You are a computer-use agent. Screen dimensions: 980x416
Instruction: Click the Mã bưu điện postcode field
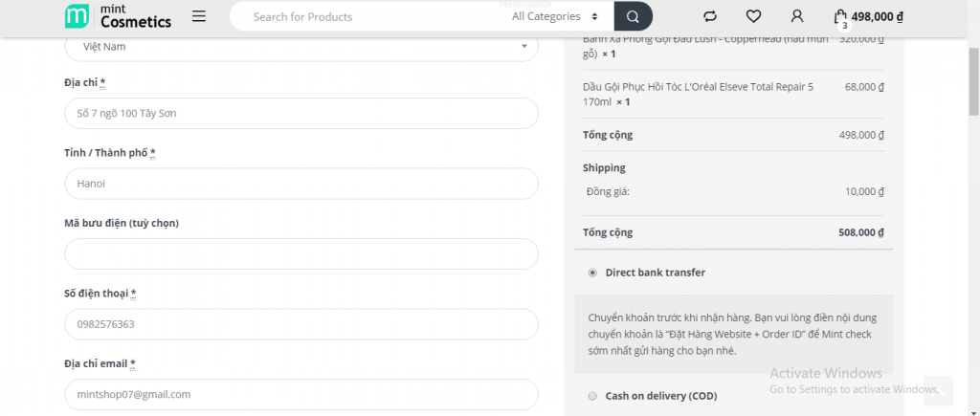click(301, 254)
